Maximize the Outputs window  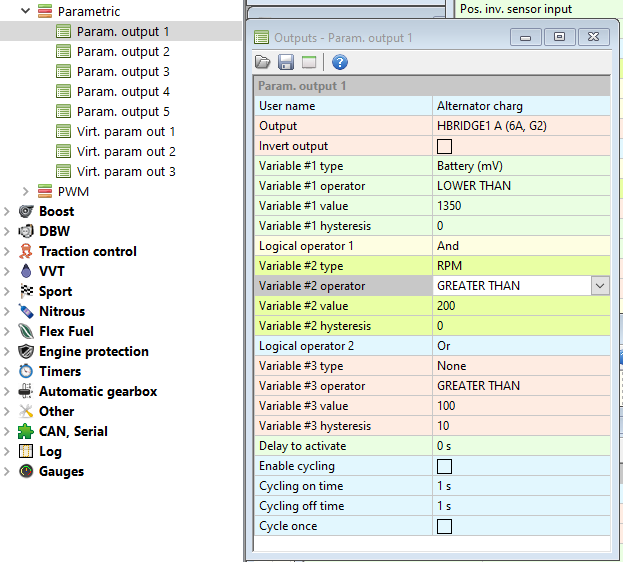click(559, 37)
